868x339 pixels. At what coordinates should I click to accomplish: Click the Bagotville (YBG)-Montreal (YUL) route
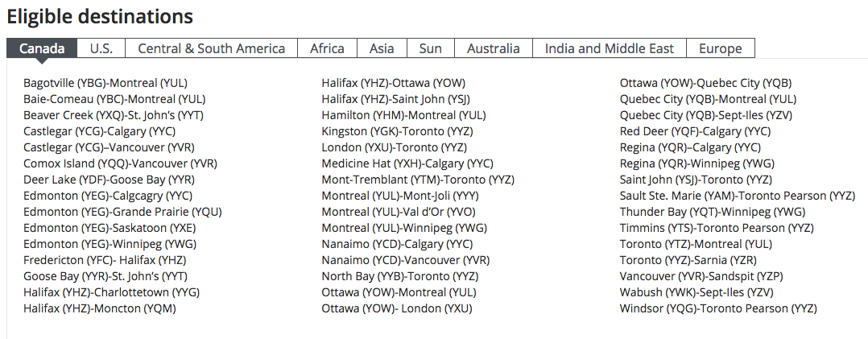tap(105, 83)
